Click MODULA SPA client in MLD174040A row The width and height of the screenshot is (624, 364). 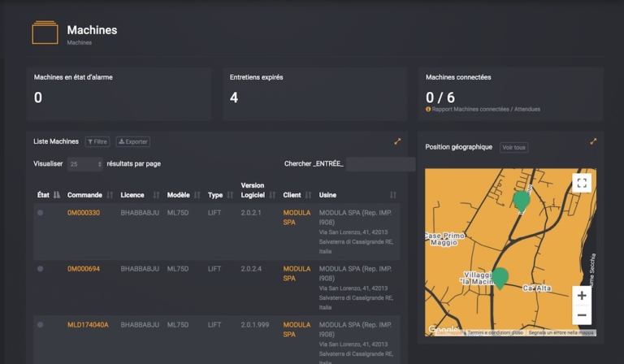point(297,330)
